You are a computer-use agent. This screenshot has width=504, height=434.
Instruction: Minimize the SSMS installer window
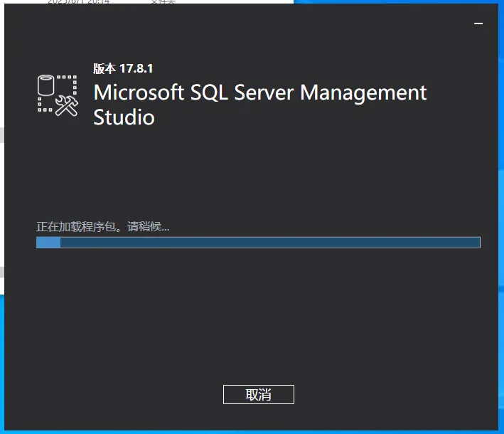coord(478,23)
